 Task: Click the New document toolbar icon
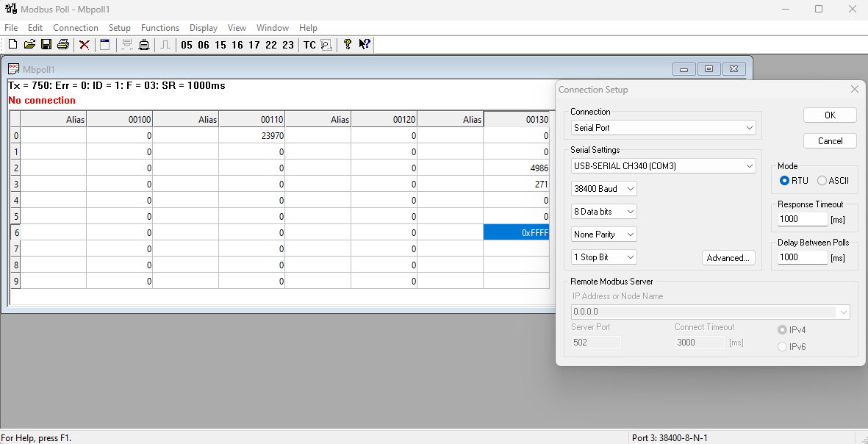coord(12,45)
